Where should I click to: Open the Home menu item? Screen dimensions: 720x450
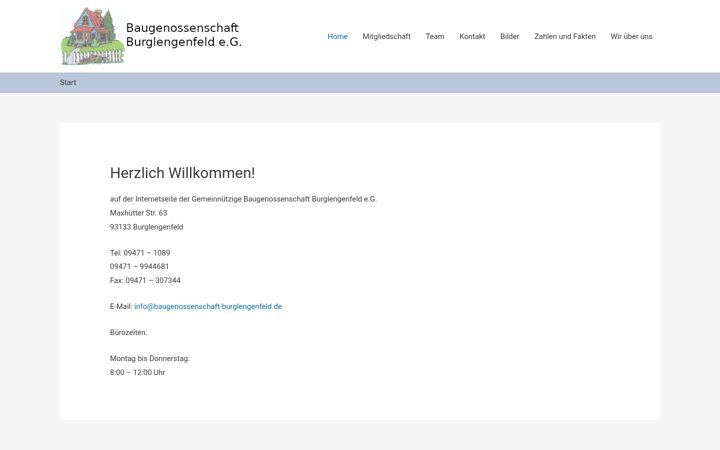338,36
